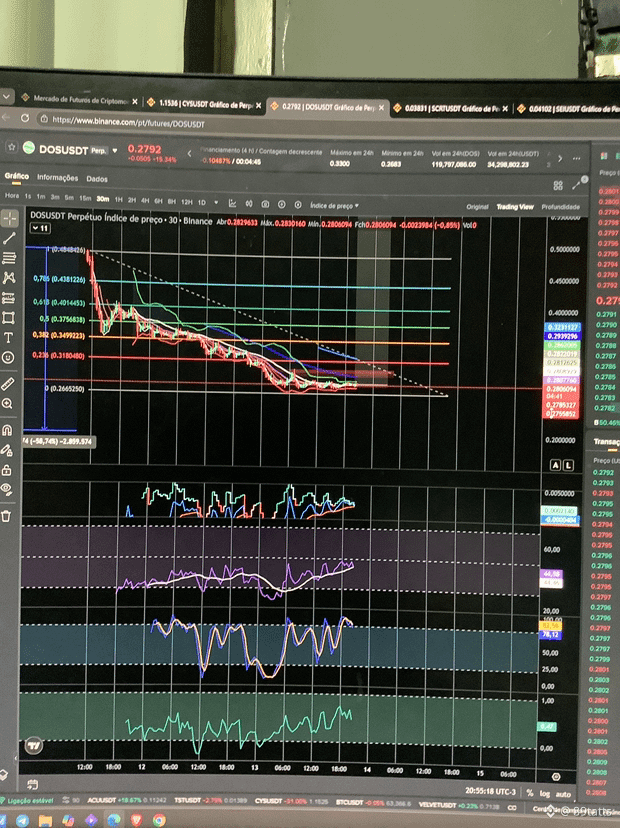This screenshot has width=620, height=828.
Task: Open the forecasting and measurement tools
Action: 8,298
